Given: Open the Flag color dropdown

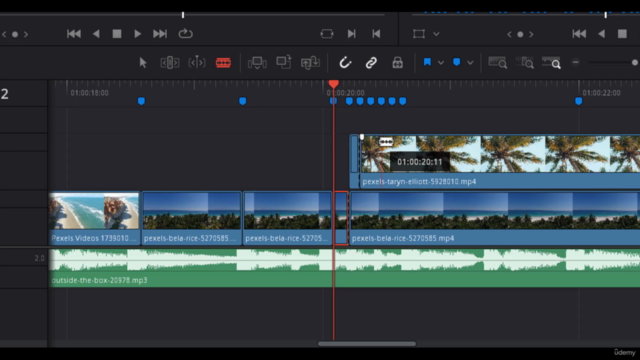Looking at the screenshot, I should (x=441, y=63).
